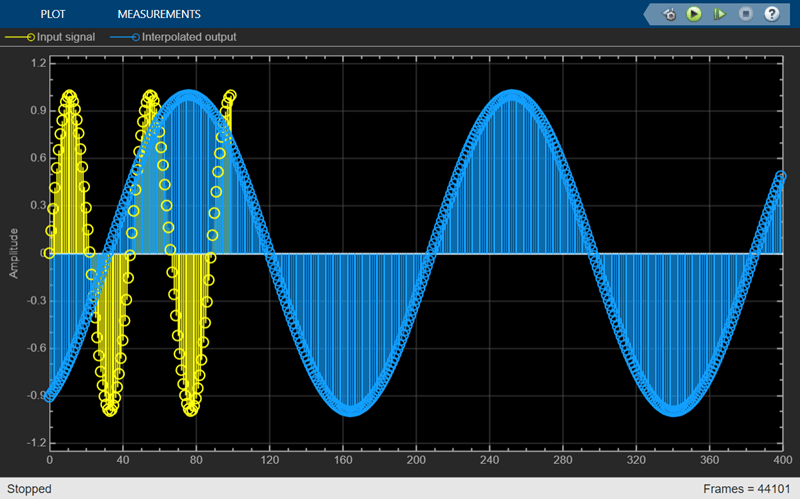This screenshot has width=800, height=499.
Task: Click the Frames = 44101 status indicator
Action: [x=746, y=489]
